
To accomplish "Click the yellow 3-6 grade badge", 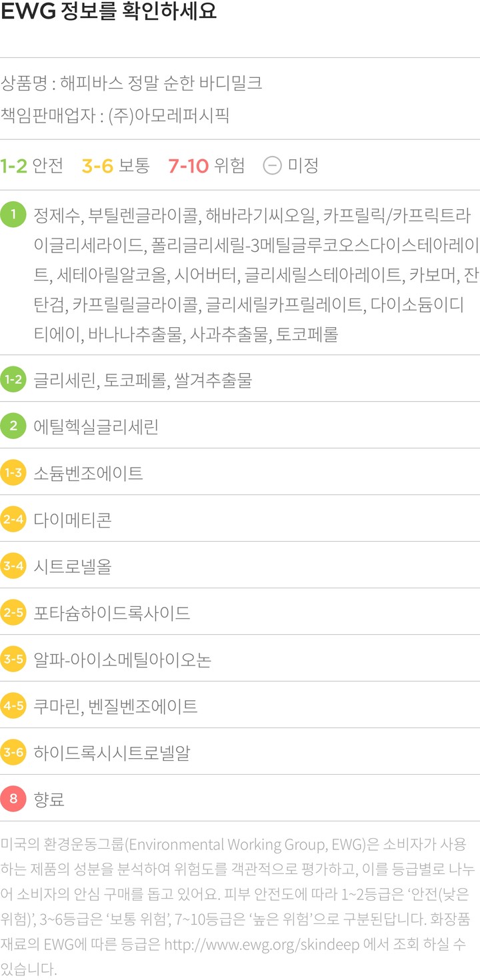I will 13,752.
